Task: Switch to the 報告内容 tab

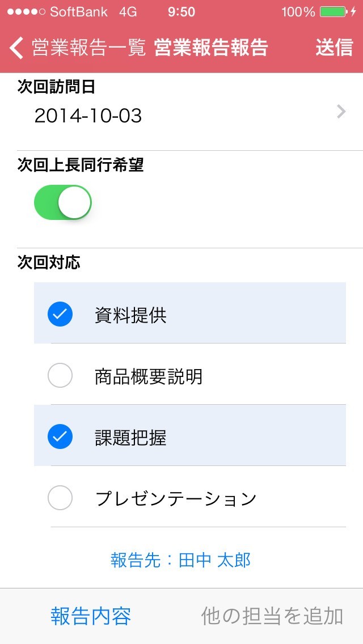Action: point(91,616)
